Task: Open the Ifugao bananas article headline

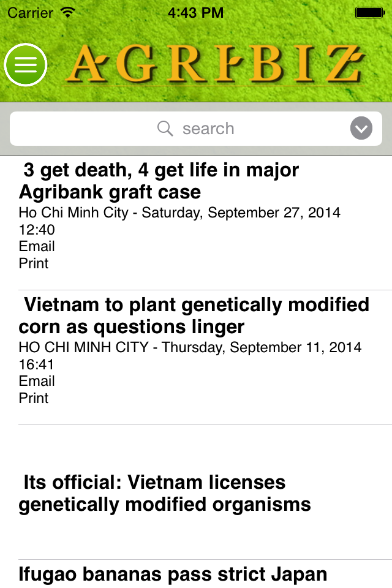Action: pos(173,574)
